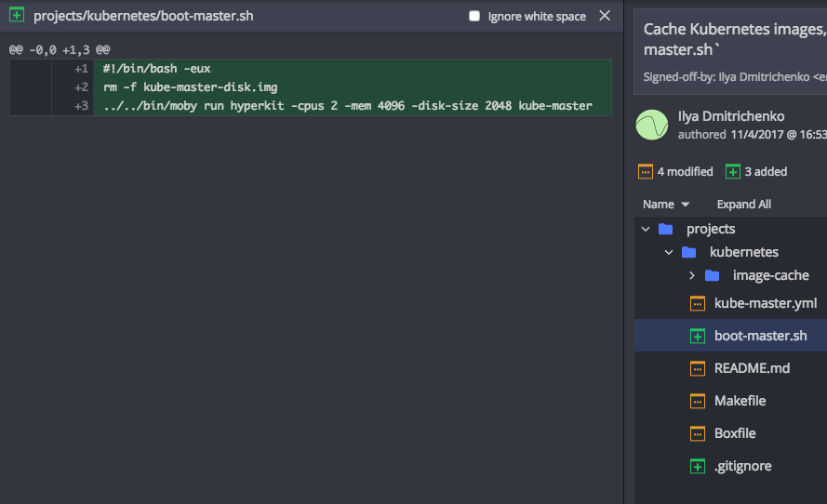Click the image-cache folder icon

tap(712, 275)
